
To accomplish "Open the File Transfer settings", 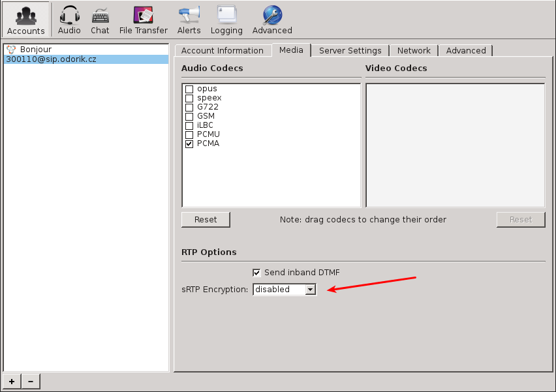I will pos(144,20).
